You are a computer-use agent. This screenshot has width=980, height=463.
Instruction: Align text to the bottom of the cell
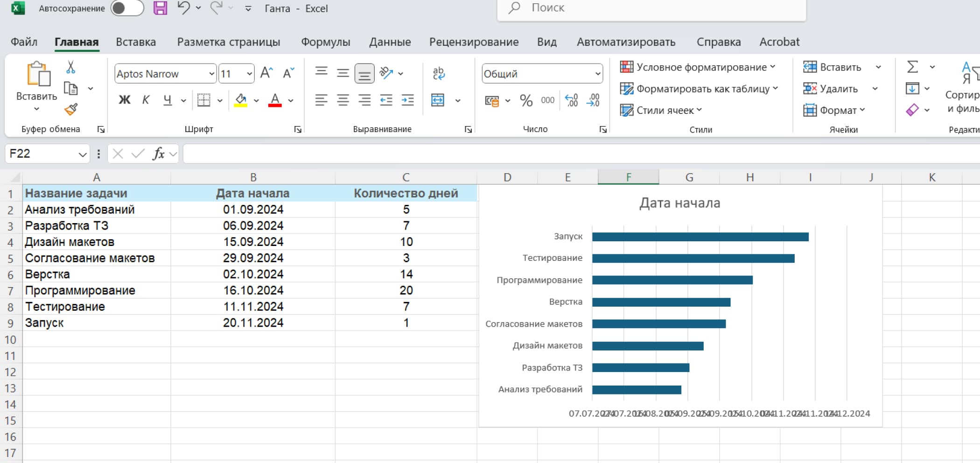[364, 73]
